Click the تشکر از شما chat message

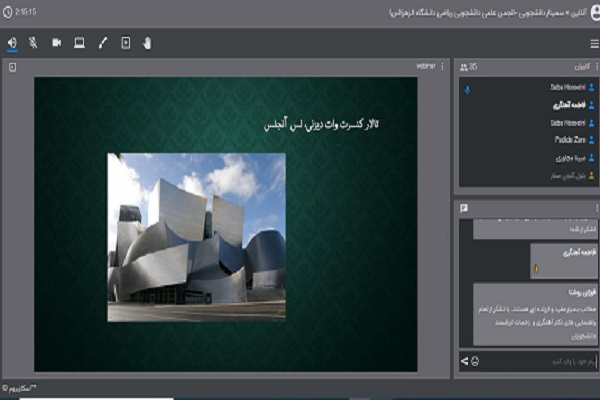[x=535, y=229]
